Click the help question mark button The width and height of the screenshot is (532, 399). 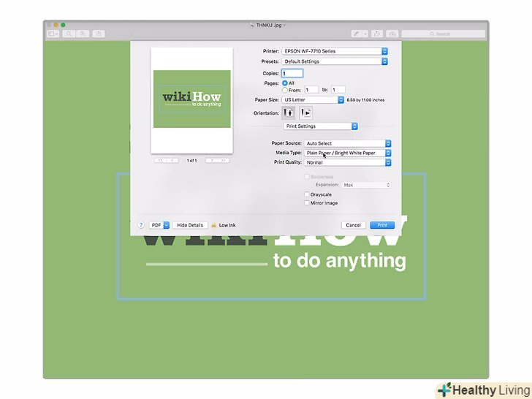[x=141, y=225]
